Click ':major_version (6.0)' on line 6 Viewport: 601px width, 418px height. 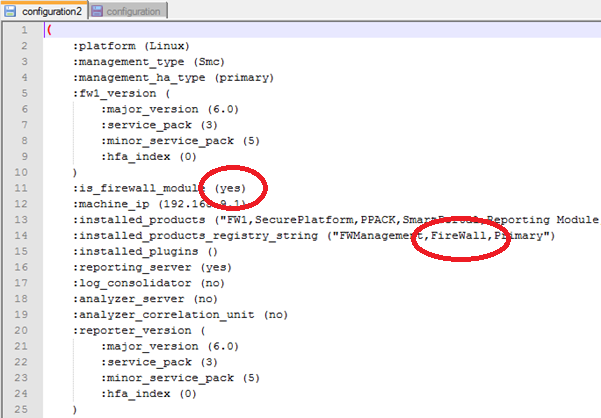[170, 109]
